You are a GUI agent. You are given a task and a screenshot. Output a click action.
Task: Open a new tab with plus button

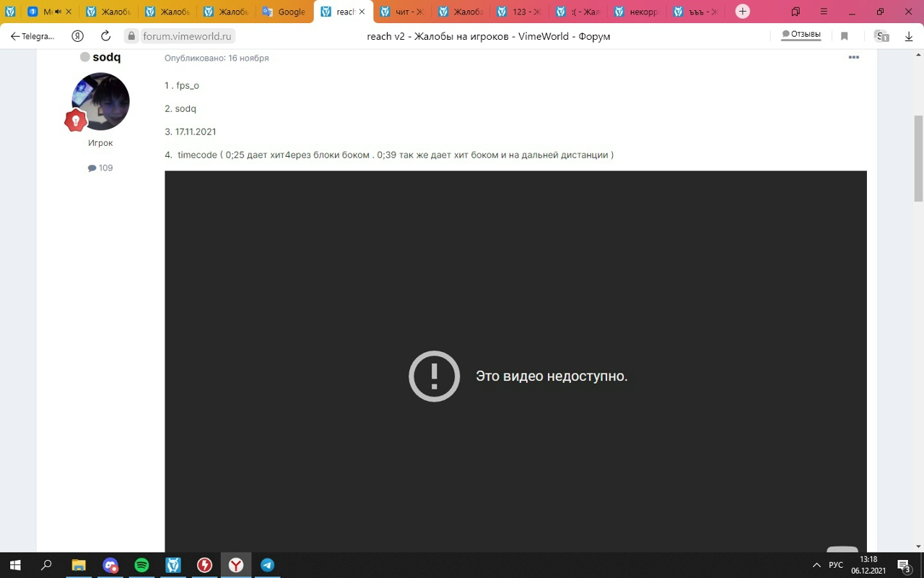[742, 12]
